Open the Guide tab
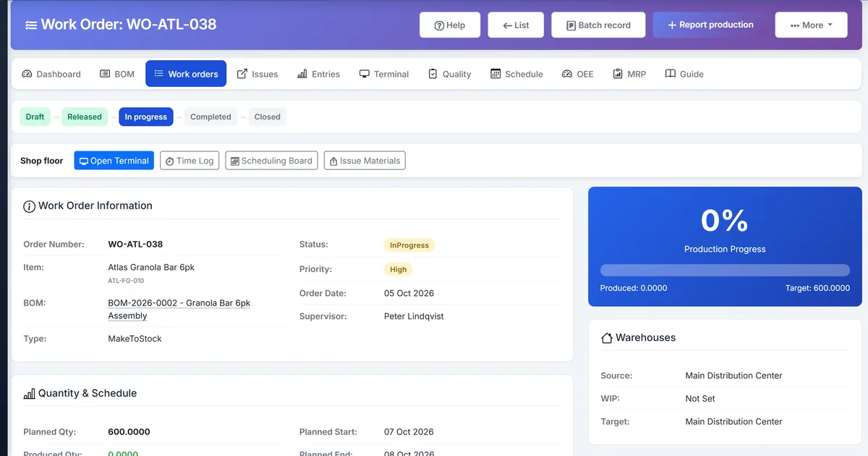Screen dimensions: 868x456 pyautogui.click(x=684, y=74)
